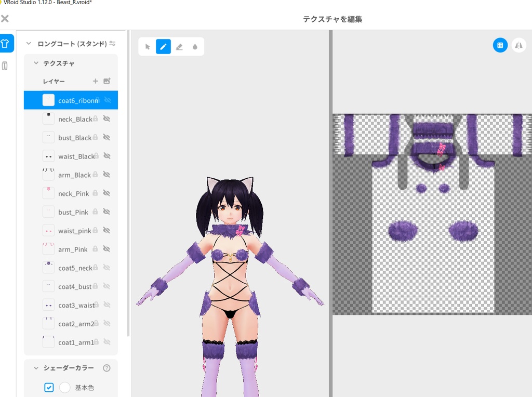Uncheck the 基本色 checkbox
The image size is (532, 397).
(49, 387)
